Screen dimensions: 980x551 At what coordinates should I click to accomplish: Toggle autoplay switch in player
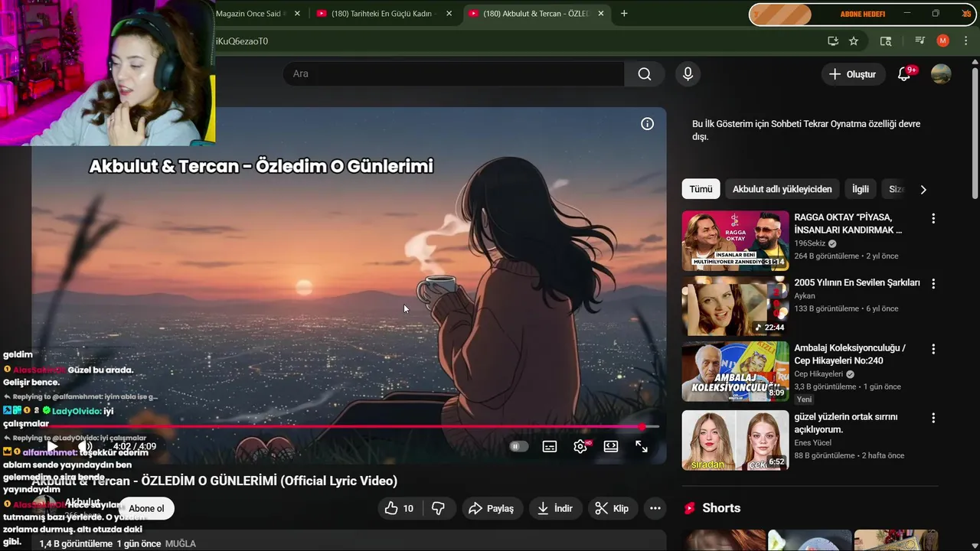[x=519, y=446]
